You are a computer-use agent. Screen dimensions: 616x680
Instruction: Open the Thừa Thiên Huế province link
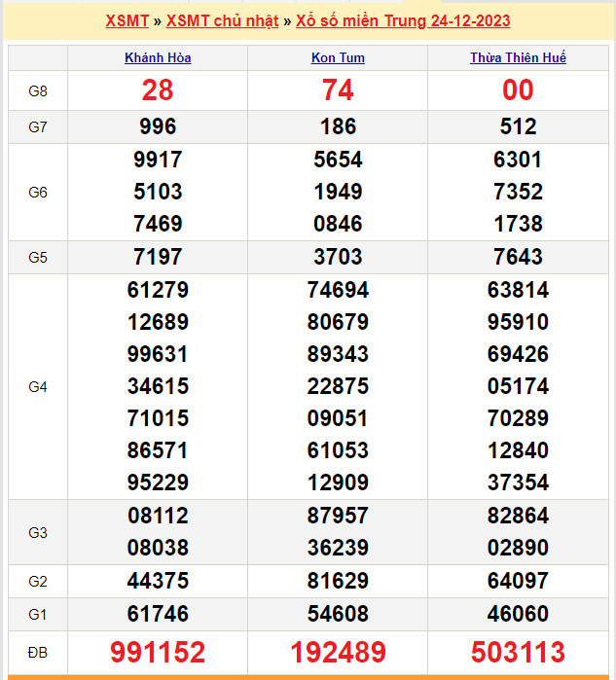(518, 58)
